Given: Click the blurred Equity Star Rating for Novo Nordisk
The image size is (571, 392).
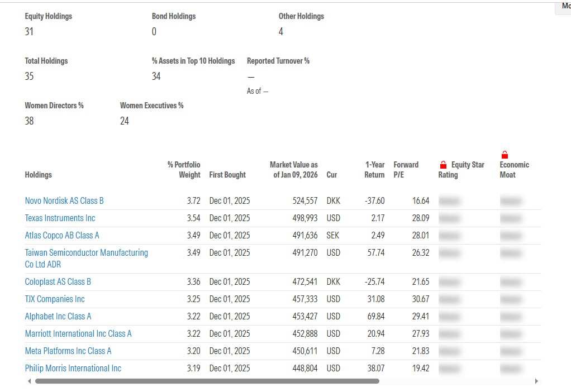Looking at the screenshot, I should tap(449, 201).
